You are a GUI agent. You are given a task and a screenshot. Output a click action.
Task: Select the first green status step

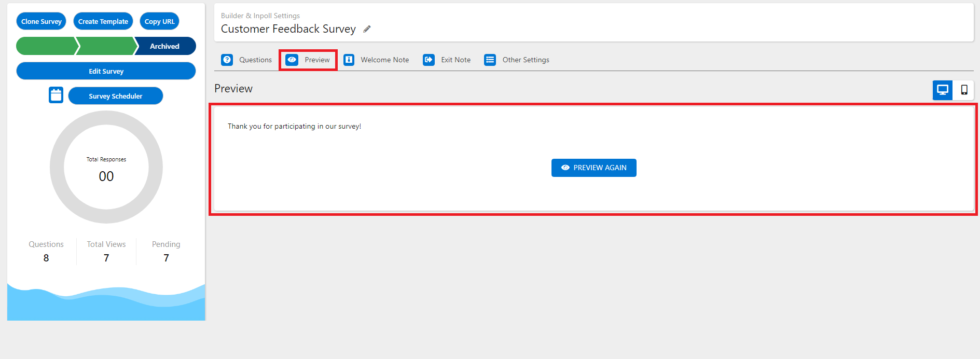(47, 46)
